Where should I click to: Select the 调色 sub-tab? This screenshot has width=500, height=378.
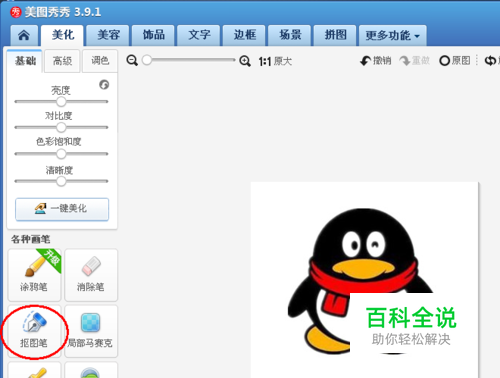click(x=100, y=61)
